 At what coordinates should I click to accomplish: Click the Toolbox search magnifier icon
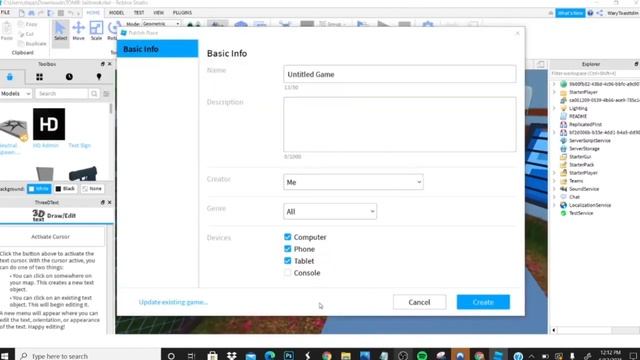click(94, 93)
